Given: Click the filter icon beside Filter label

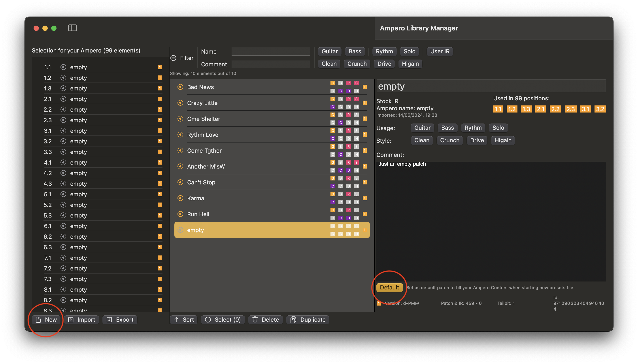Looking at the screenshot, I should [x=173, y=58].
